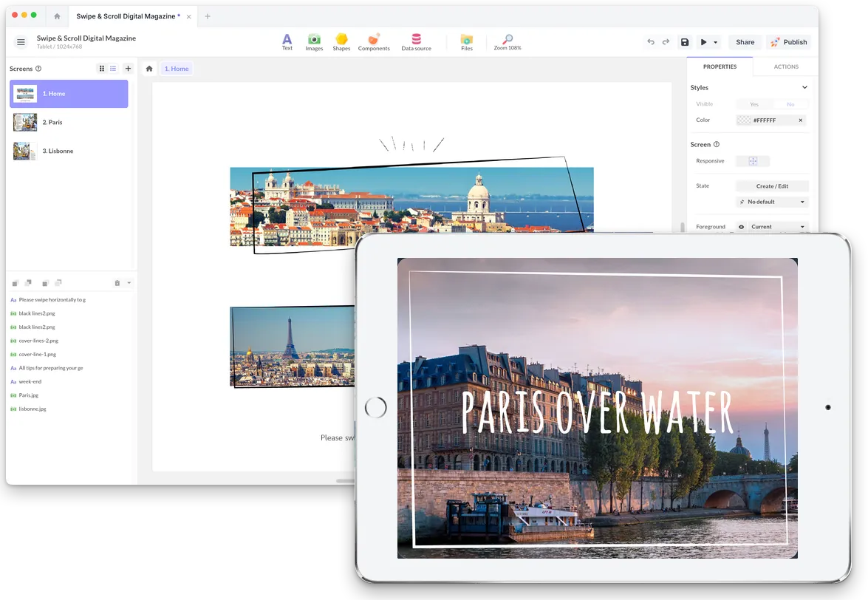The width and height of the screenshot is (868, 600).
Task: Open the No default state dropdown
Action: click(772, 202)
